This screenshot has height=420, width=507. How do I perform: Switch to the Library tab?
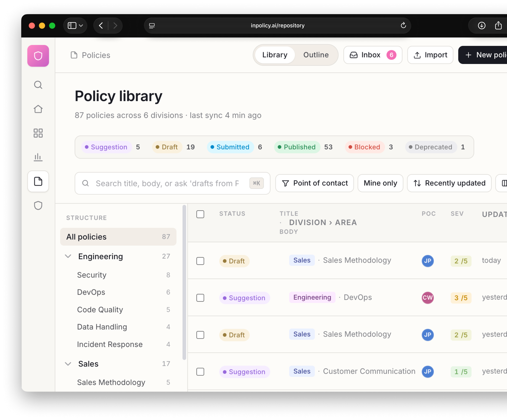[275, 55]
